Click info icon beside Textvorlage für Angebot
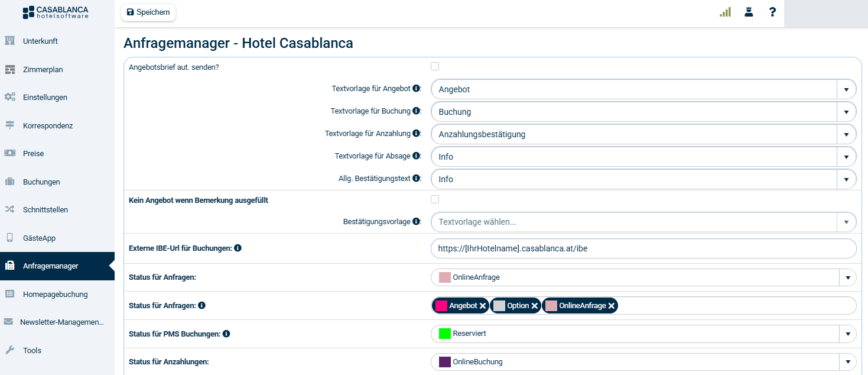 pyautogui.click(x=416, y=89)
